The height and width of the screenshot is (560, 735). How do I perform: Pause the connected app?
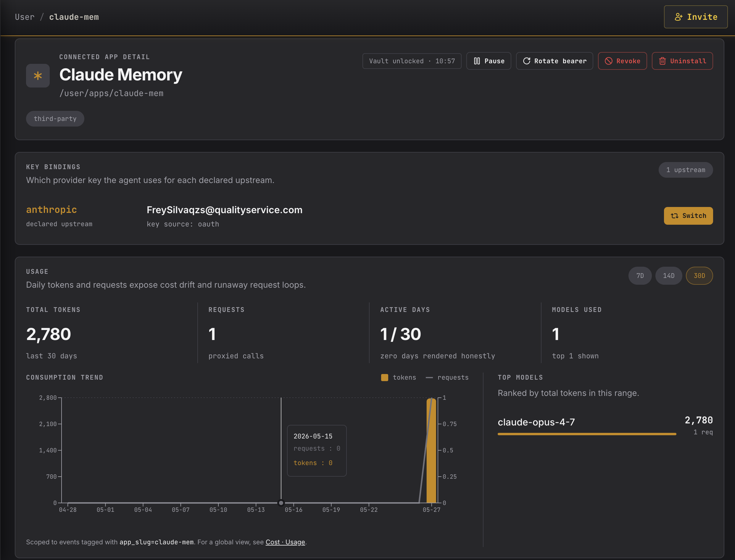(489, 61)
